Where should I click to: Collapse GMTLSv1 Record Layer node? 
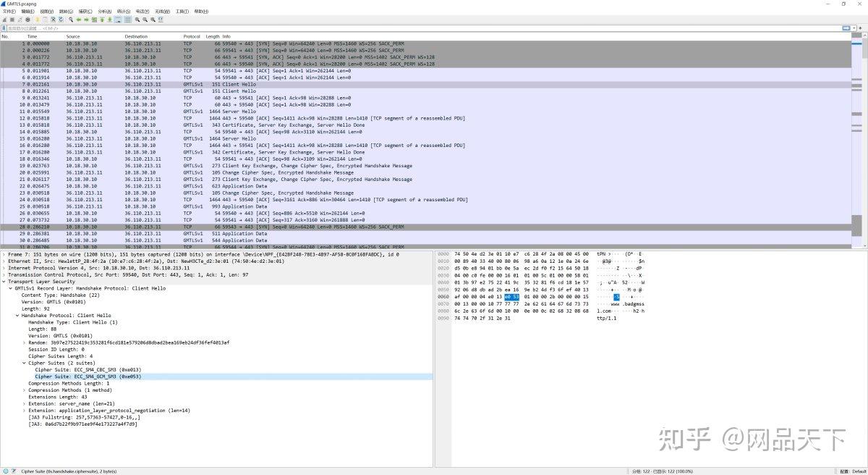11,288
